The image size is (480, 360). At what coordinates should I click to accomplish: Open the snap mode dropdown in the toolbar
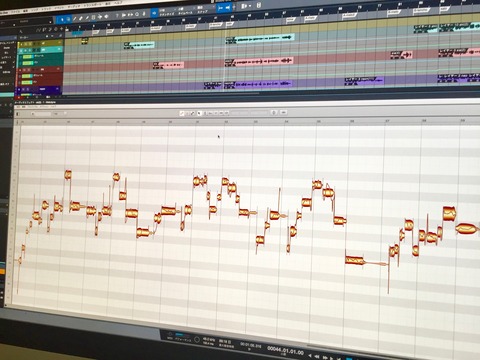coord(206,10)
